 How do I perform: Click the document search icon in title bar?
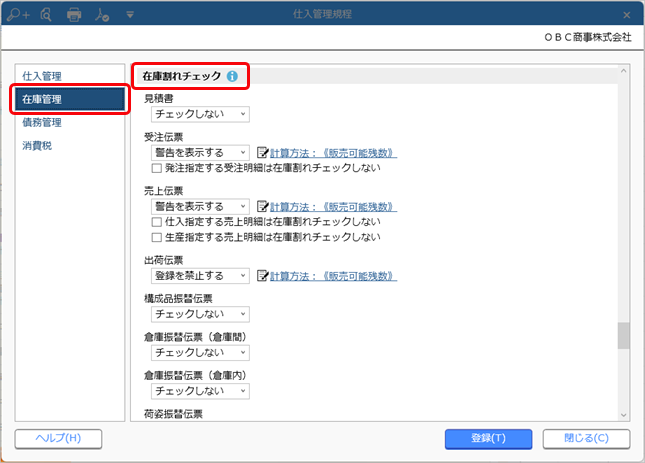46,15
